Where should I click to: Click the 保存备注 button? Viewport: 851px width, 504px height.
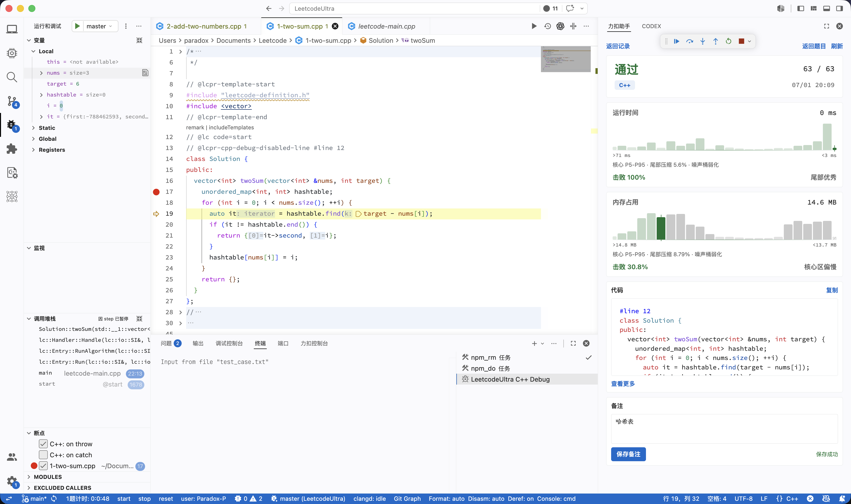(628, 454)
